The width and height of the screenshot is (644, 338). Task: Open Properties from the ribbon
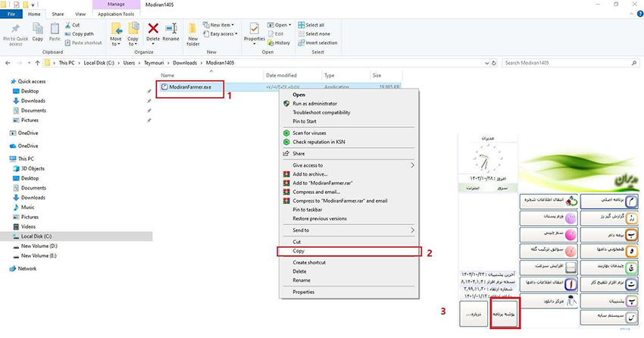pyautogui.click(x=255, y=31)
